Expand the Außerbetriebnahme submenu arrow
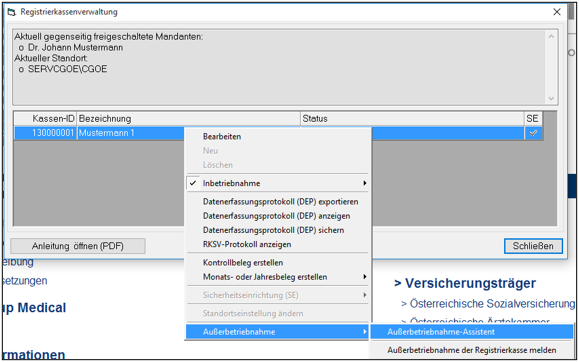579x362 pixels. 365,332
